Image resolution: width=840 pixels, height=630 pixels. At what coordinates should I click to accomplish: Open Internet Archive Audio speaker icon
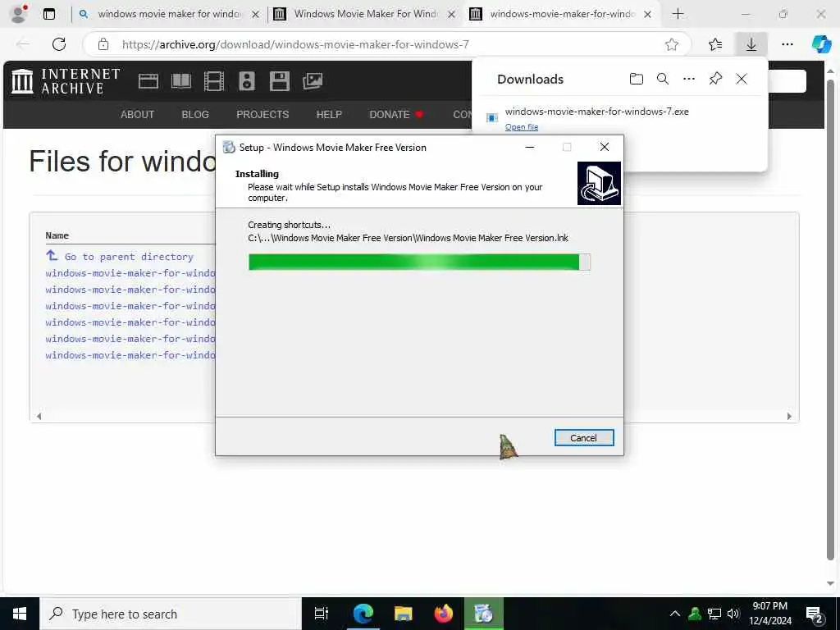point(247,81)
